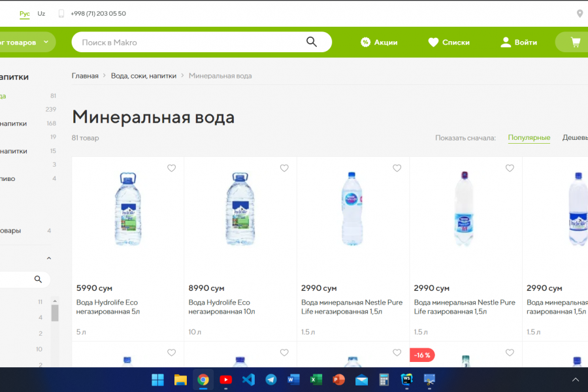
Task: Favorite the Hydrolife Eco 10л water with heart icon
Action: click(284, 168)
